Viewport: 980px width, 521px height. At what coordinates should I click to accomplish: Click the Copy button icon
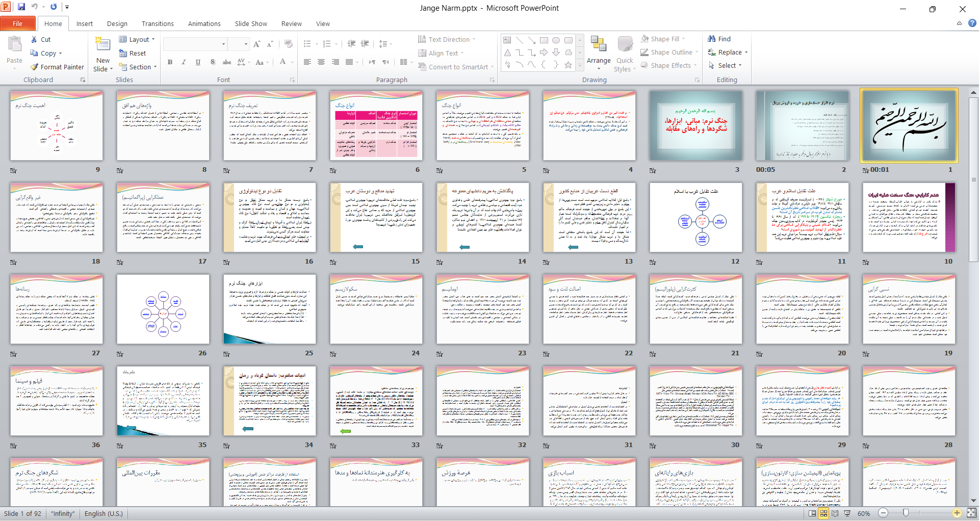coord(34,53)
